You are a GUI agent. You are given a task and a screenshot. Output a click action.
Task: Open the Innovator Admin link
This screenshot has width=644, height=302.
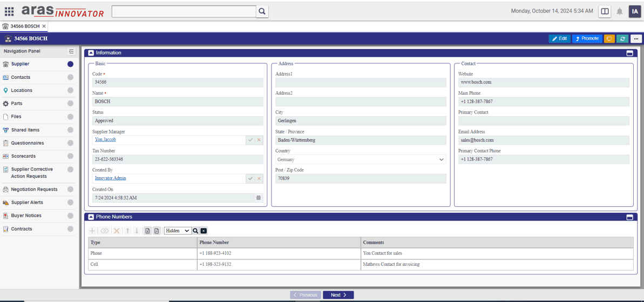[111, 178]
